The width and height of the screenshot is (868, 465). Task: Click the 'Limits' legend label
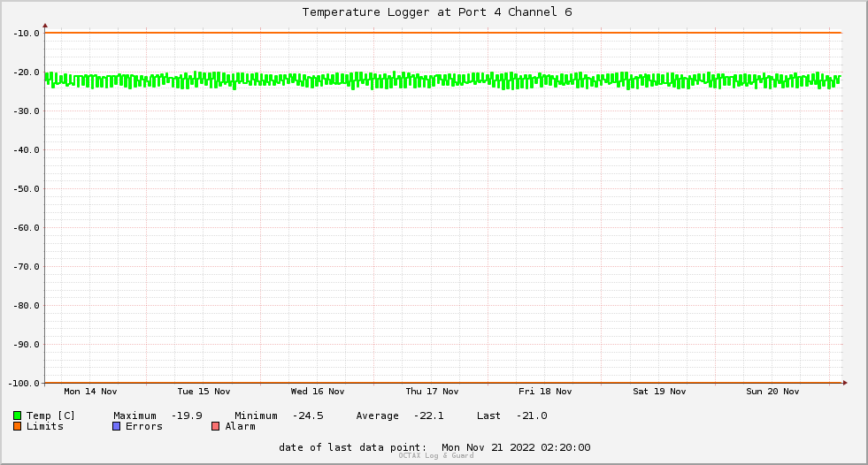point(45,426)
